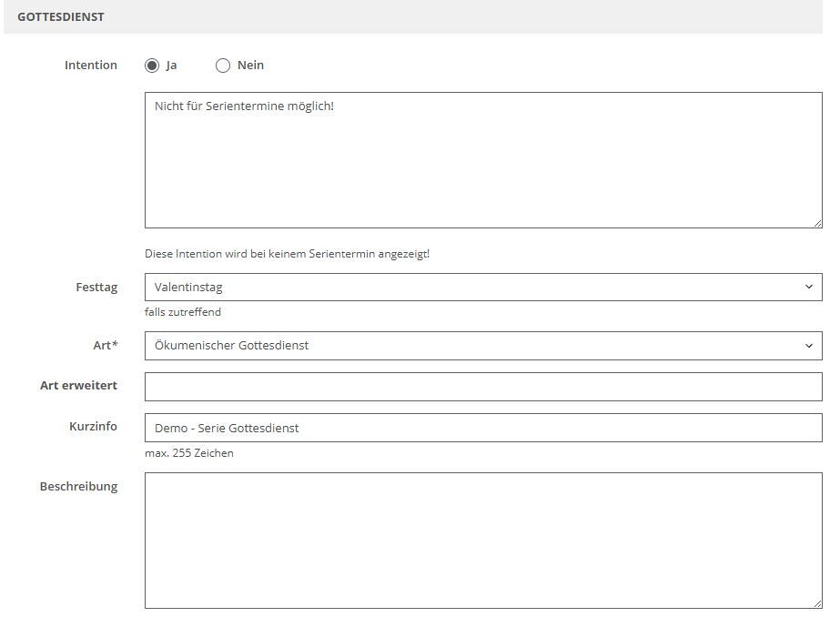
Task: Click the "Beschreibung" field label
Action: [x=78, y=487]
